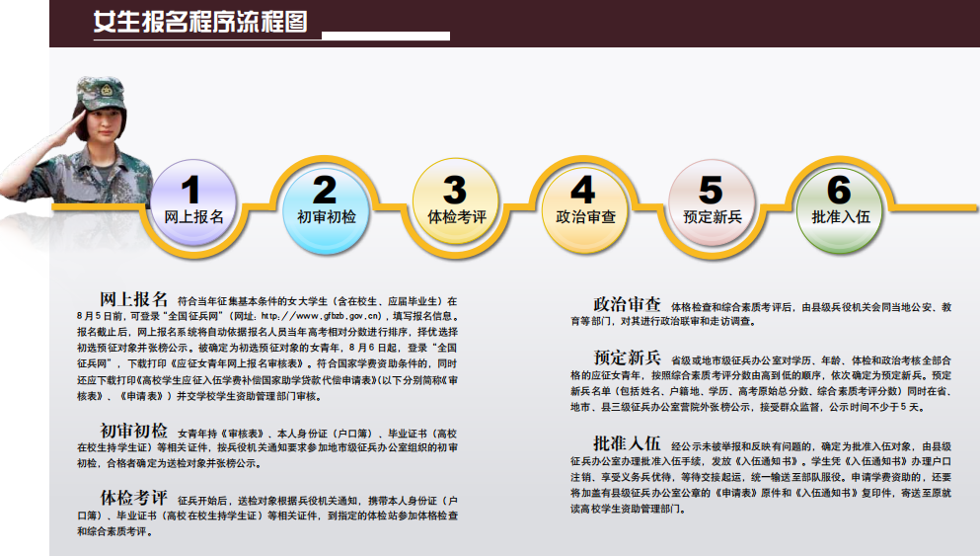This screenshot has height=556, width=980.
Task: Click the bold 预定新兵 section heading
Action: coord(627,357)
